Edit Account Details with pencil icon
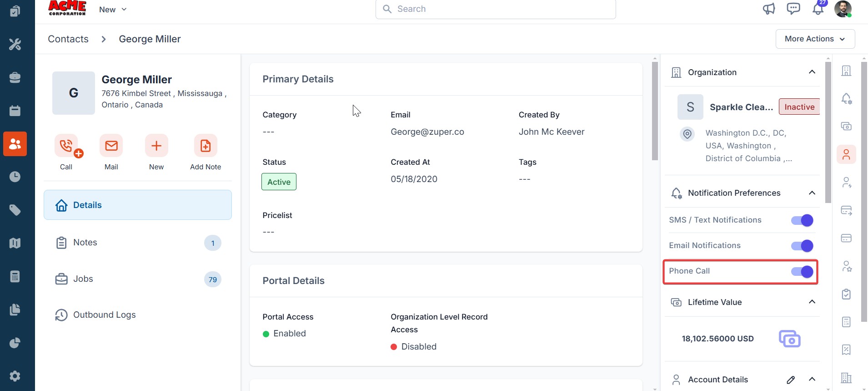868x391 pixels. pyautogui.click(x=791, y=380)
